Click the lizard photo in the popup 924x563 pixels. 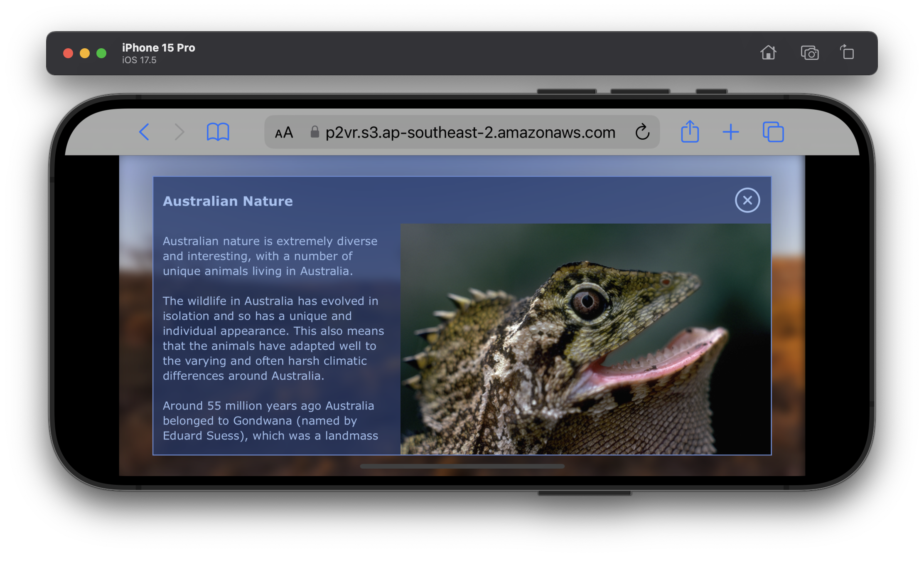[x=585, y=339]
